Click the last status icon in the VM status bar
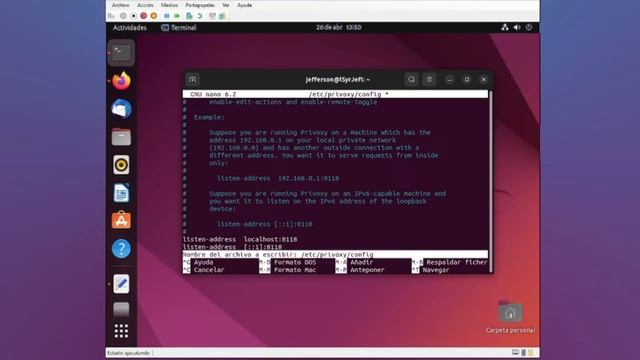640x360 pixels. (x=530, y=353)
